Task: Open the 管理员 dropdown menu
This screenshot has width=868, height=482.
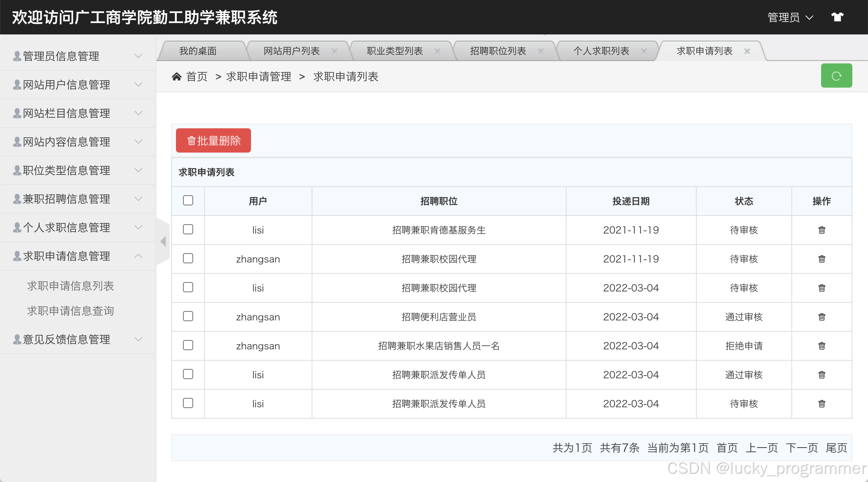Action: pos(790,18)
